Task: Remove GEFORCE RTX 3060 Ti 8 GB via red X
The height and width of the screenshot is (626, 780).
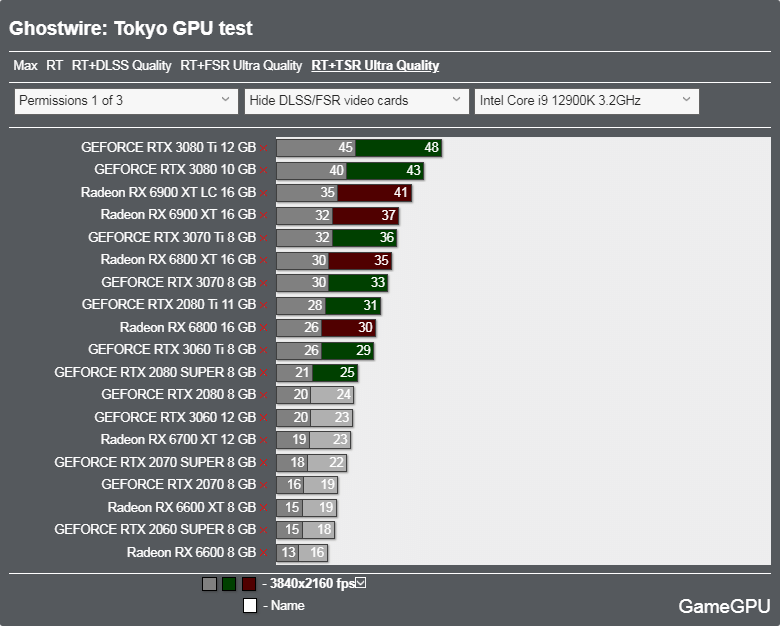Action: click(264, 350)
